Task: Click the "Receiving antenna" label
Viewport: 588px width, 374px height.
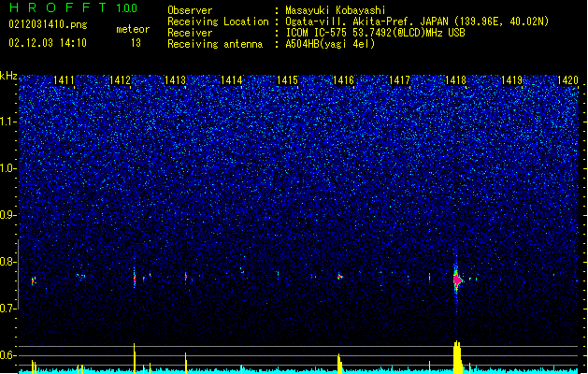Action: click(215, 44)
